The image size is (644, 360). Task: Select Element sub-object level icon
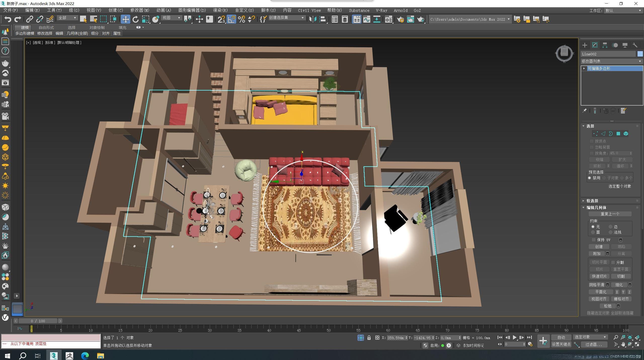pos(626,134)
